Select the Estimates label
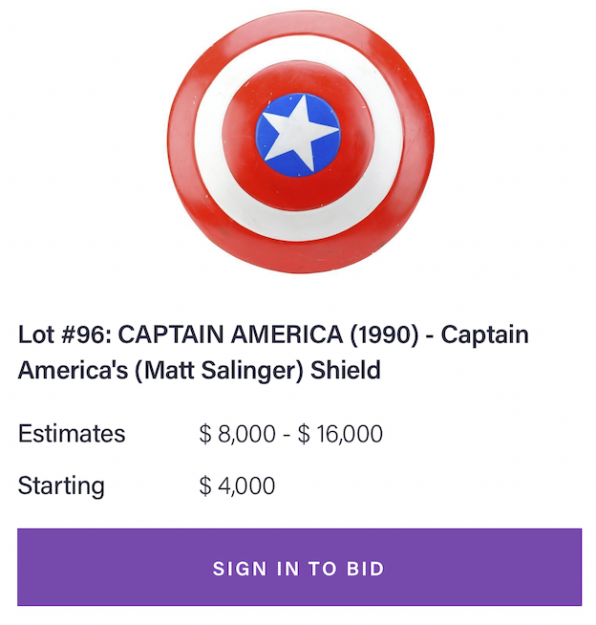This screenshot has width=596, height=625. [72, 434]
